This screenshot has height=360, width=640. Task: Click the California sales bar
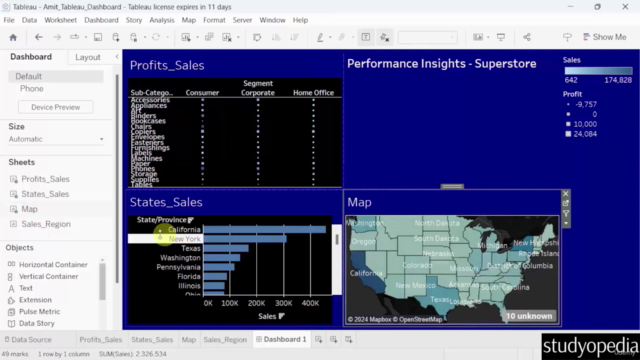pyautogui.click(x=264, y=230)
